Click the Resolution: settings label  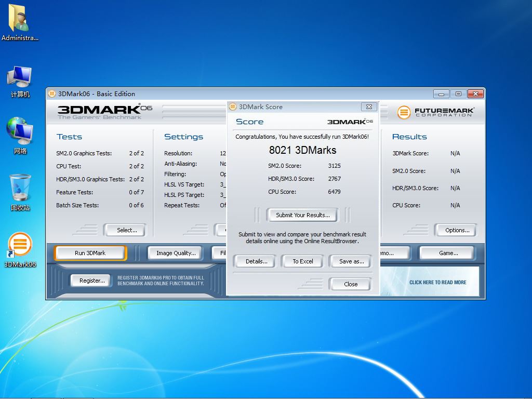point(178,153)
